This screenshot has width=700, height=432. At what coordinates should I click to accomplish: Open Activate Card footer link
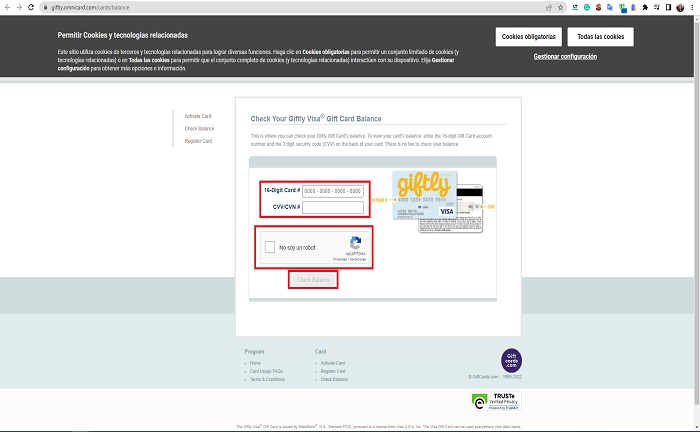(333, 363)
